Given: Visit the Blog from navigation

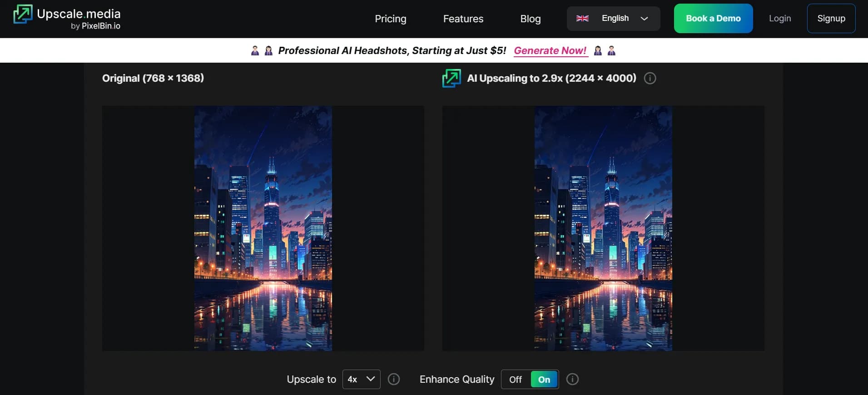Looking at the screenshot, I should coord(530,19).
